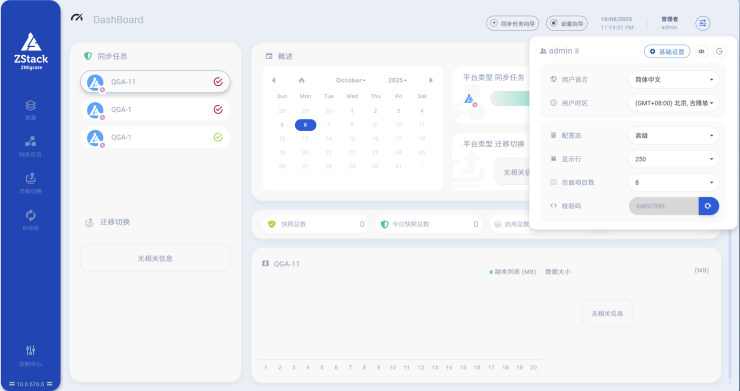Regenerate the 校验码 with the blue refresh button
The image size is (740, 391).
[x=708, y=206]
